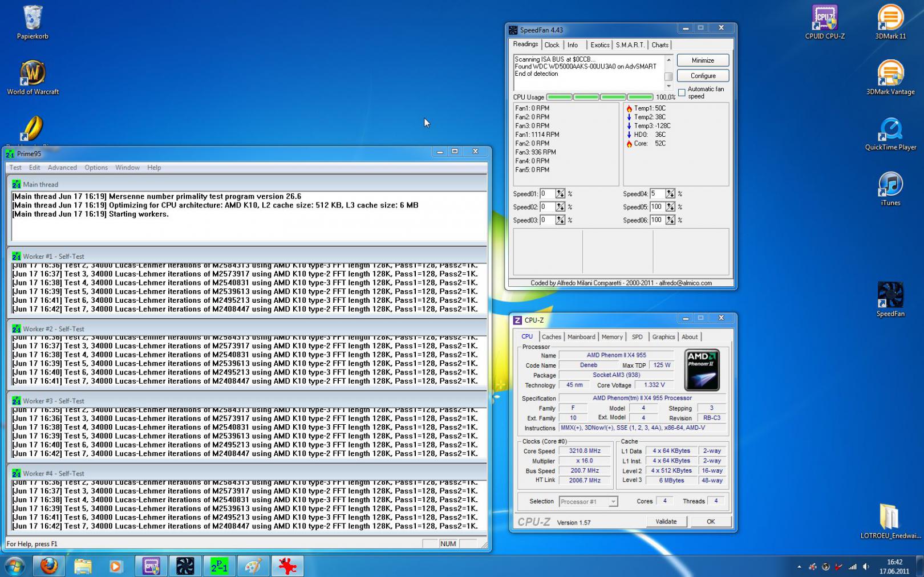
Task: Click the Prime95 title bar application icon
Action: click(10, 153)
